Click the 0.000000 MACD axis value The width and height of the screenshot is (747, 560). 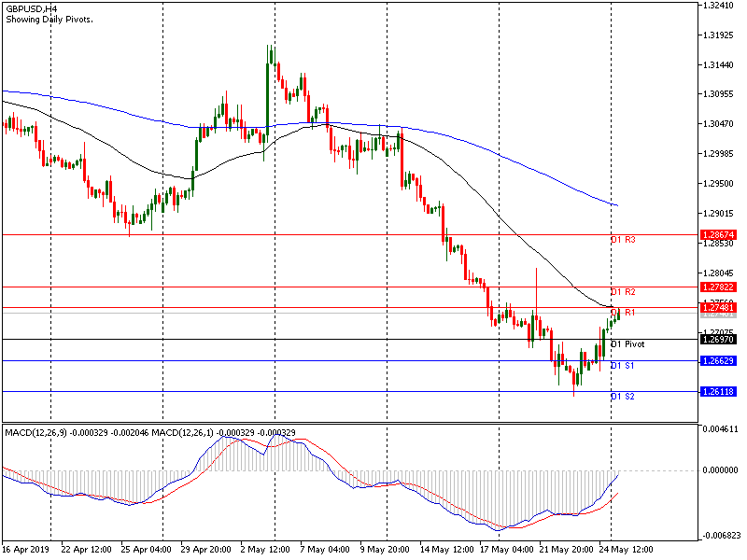(722, 470)
